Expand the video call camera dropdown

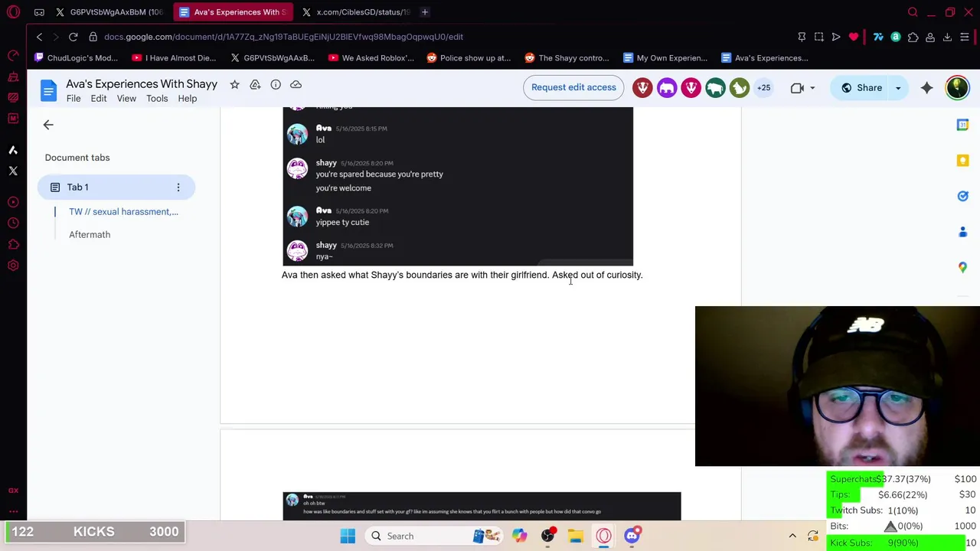[812, 88]
